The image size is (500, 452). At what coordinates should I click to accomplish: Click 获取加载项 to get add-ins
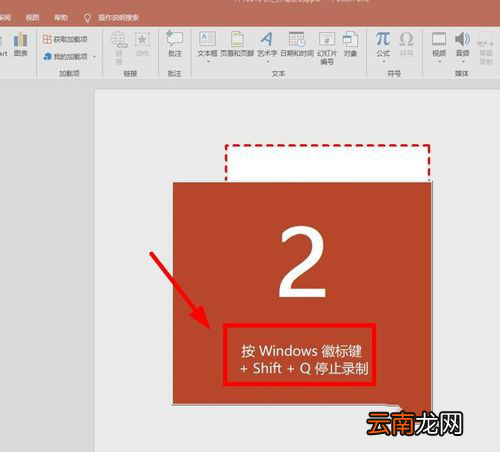coord(65,39)
